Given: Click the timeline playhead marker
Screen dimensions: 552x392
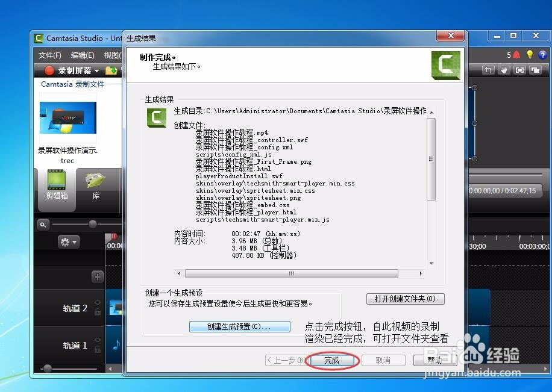Looking at the screenshot, I should click(114, 237).
